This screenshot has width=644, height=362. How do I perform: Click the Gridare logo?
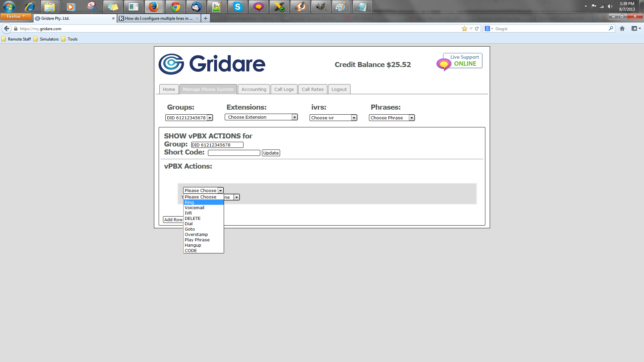(212, 64)
